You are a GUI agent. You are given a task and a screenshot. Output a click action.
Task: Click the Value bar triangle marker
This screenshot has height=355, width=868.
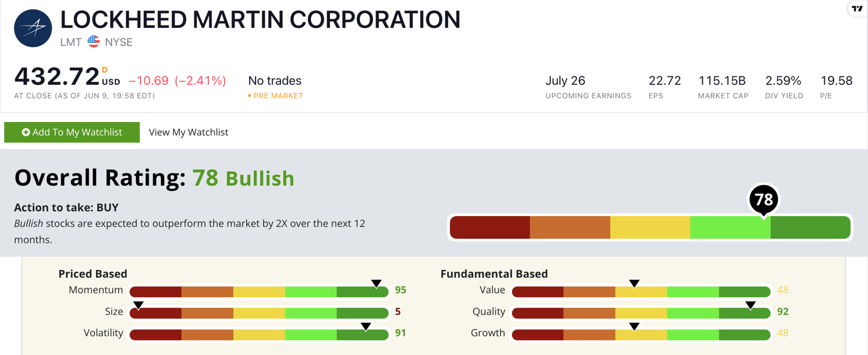click(x=634, y=283)
